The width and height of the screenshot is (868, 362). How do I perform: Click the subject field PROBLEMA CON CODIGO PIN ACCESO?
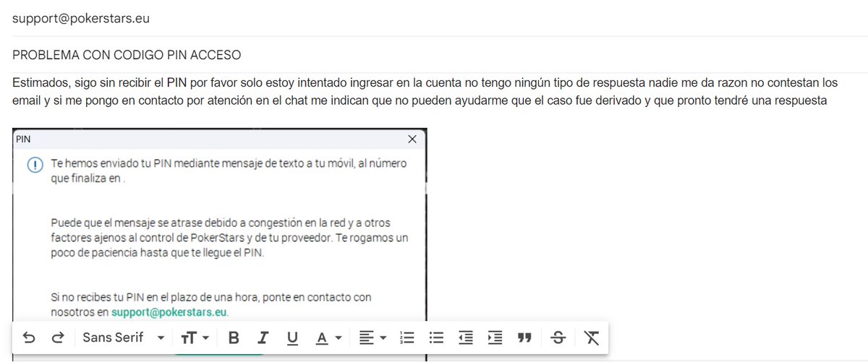pyautogui.click(x=434, y=55)
